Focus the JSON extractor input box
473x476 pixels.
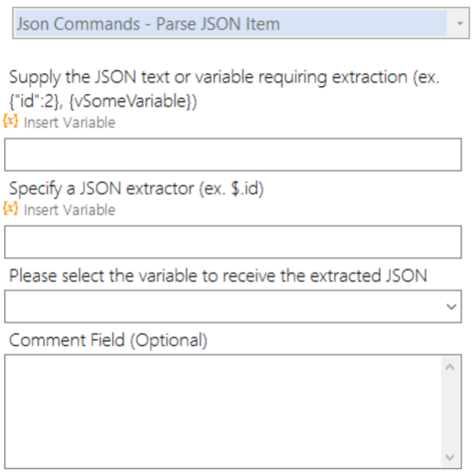[x=233, y=242]
